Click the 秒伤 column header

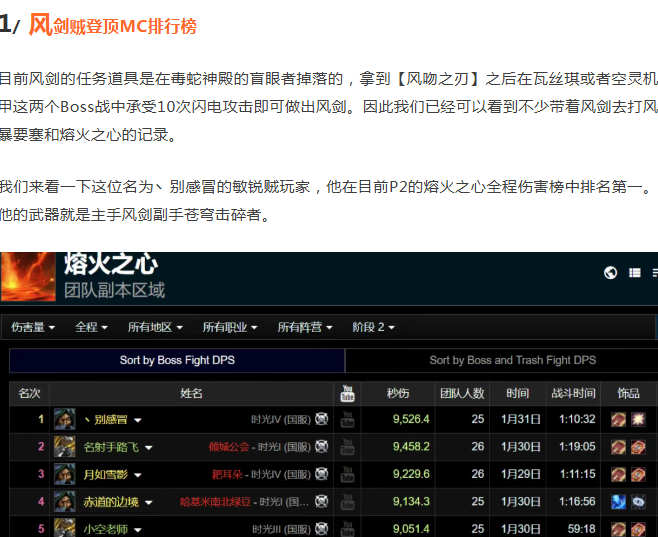(x=398, y=393)
